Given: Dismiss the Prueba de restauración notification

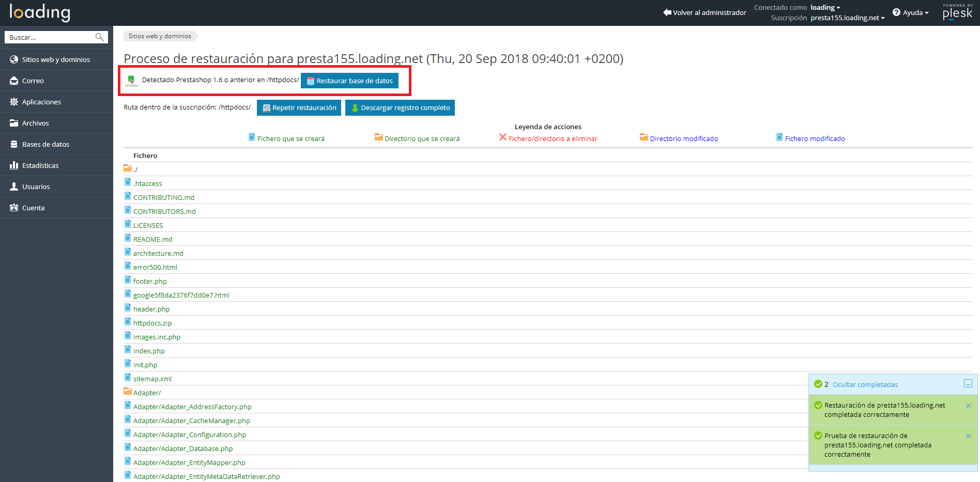Looking at the screenshot, I should pyautogui.click(x=968, y=436).
